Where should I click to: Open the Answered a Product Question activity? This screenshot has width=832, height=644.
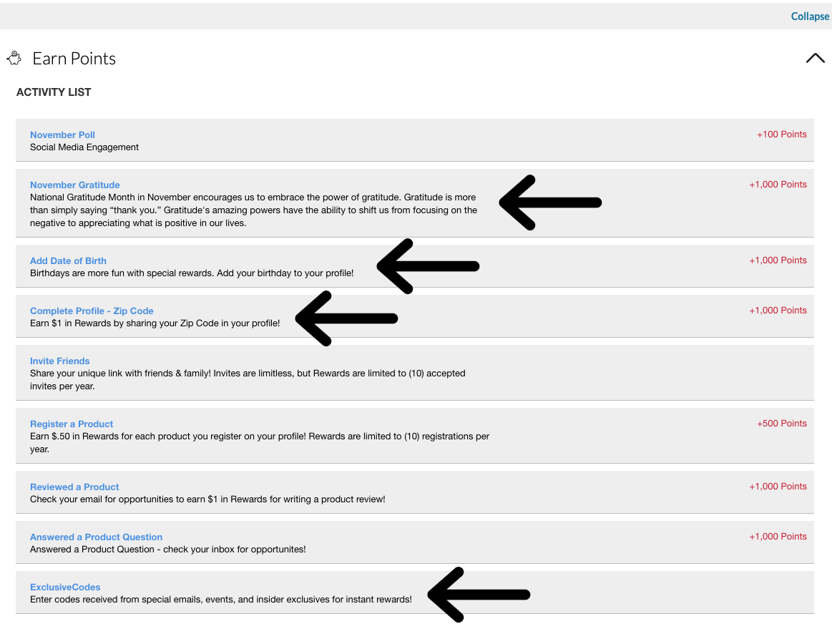(x=96, y=537)
